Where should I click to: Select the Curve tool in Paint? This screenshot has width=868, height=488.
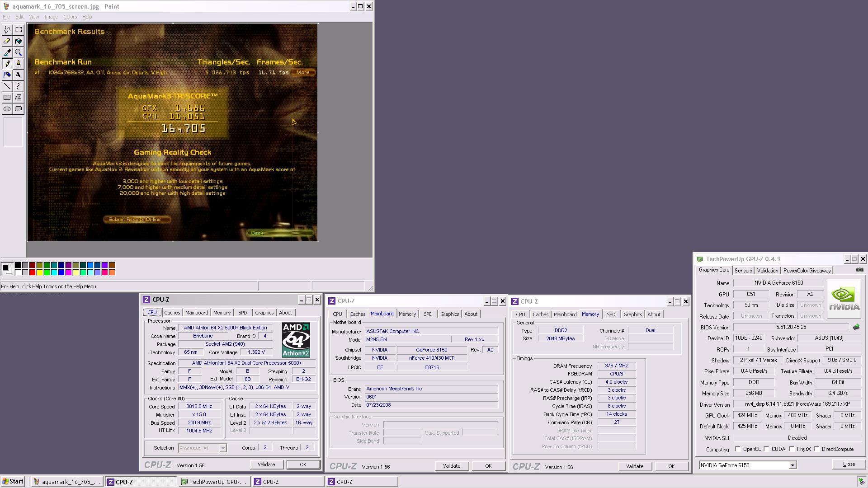[19, 86]
